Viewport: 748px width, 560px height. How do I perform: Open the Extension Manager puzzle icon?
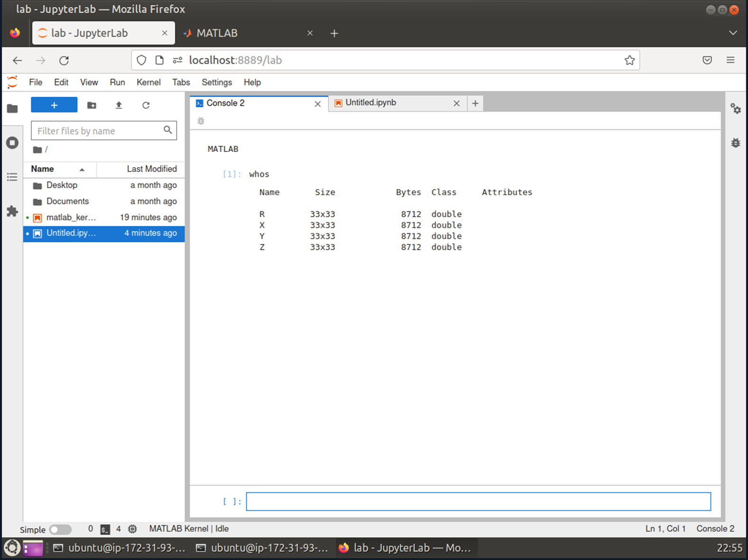click(x=12, y=211)
